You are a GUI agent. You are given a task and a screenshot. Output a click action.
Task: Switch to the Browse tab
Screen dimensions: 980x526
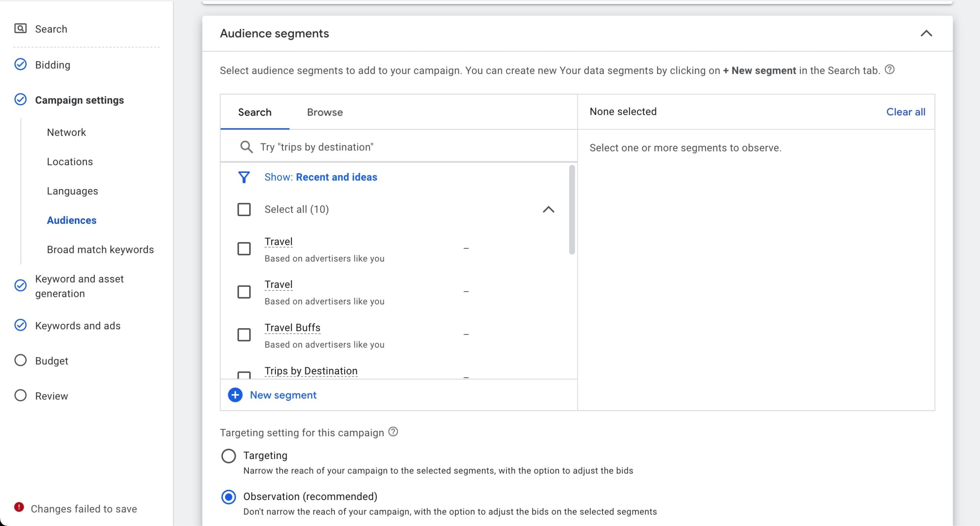coord(325,112)
